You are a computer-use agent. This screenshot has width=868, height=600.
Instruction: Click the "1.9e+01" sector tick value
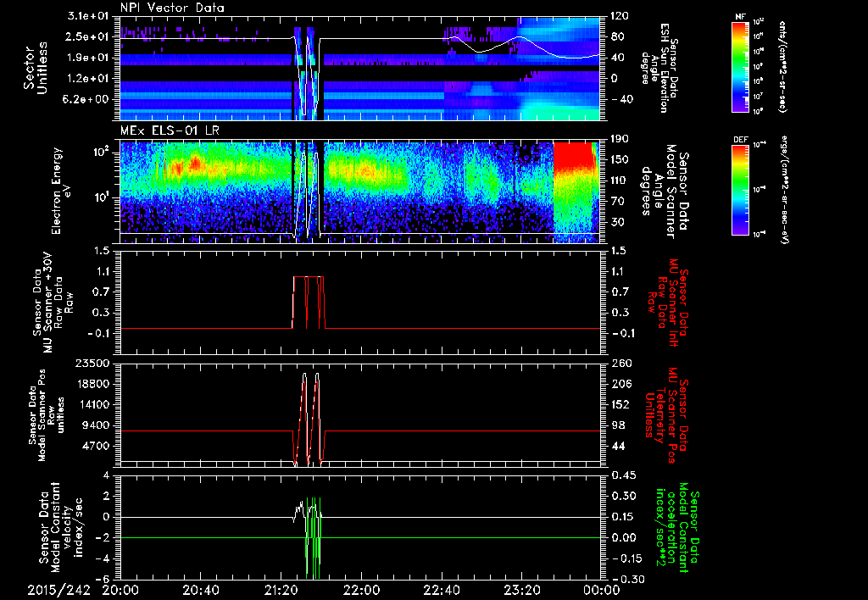89,58
